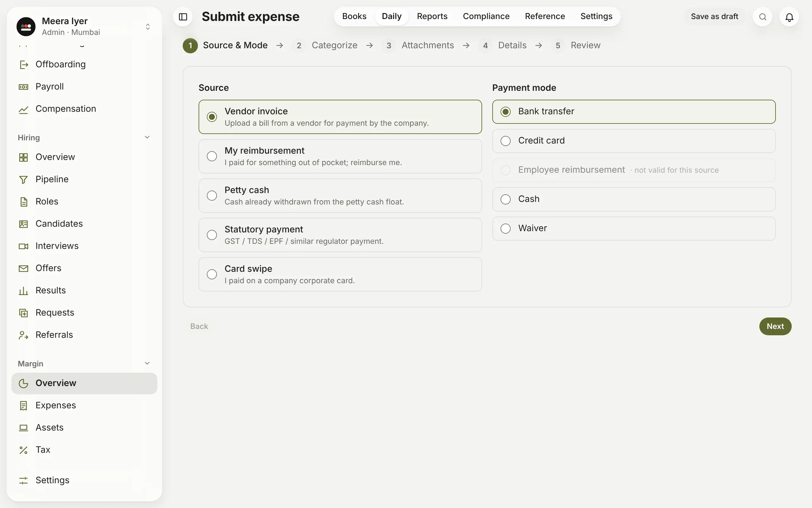Go to step 4 Details
Screen dimensions: 812x508
[x=503, y=45]
